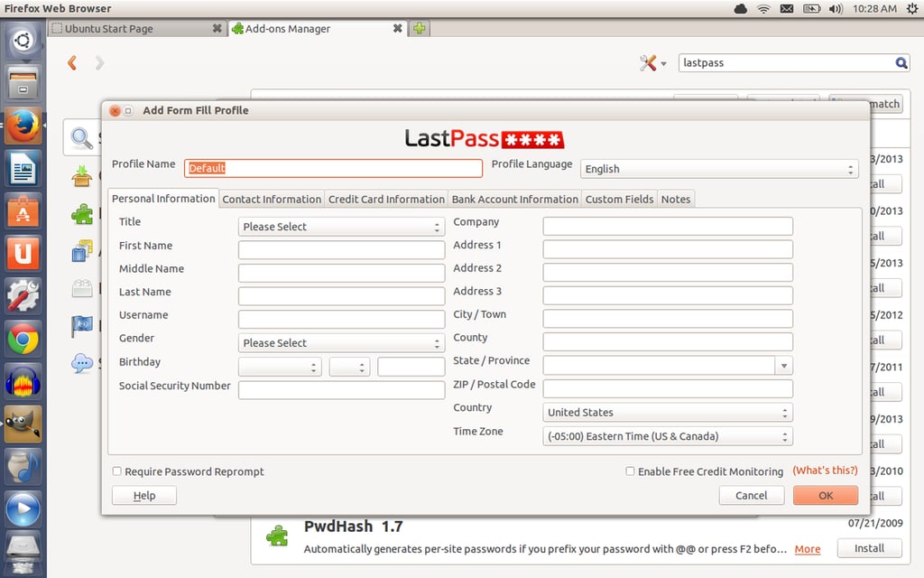Open blue play-button media player icon
Screen dimensions: 924x578
tap(23, 509)
